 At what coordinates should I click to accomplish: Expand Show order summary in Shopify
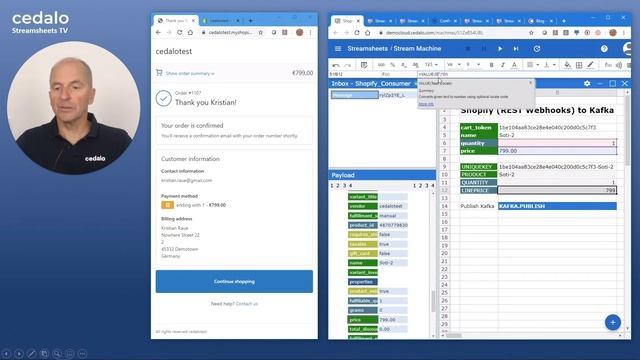[x=190, y=73]
